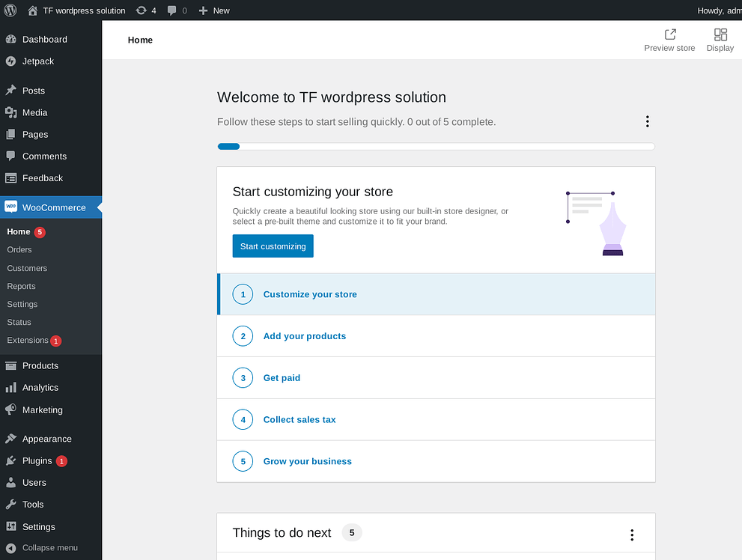Open Preview store icon
742x560 pixels.
point(669,34)
